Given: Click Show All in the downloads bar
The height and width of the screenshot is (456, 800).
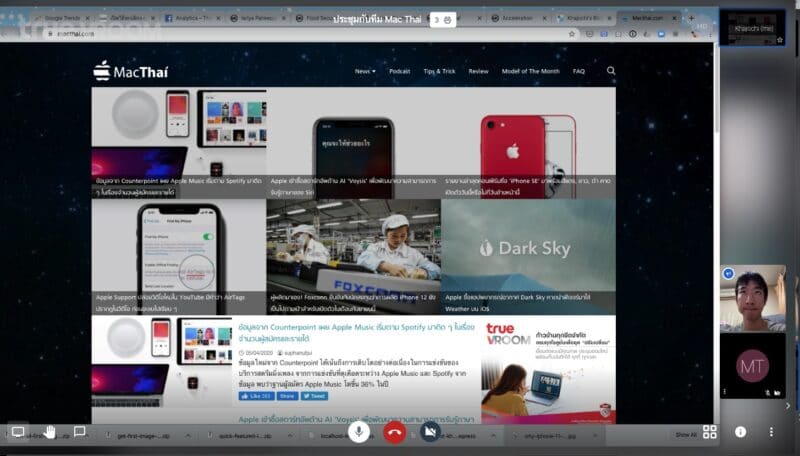Looking at the screenshot, I should tap(686, 435).
